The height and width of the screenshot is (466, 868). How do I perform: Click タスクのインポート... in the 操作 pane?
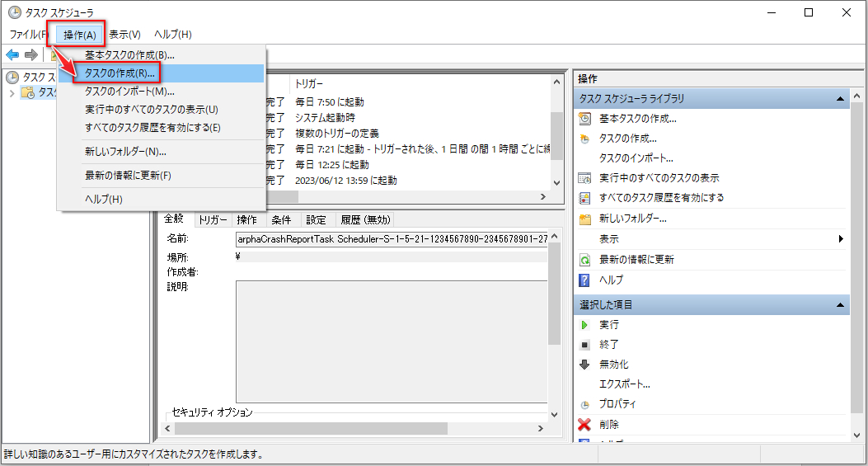pyautogui.click(x=636, y=158)
